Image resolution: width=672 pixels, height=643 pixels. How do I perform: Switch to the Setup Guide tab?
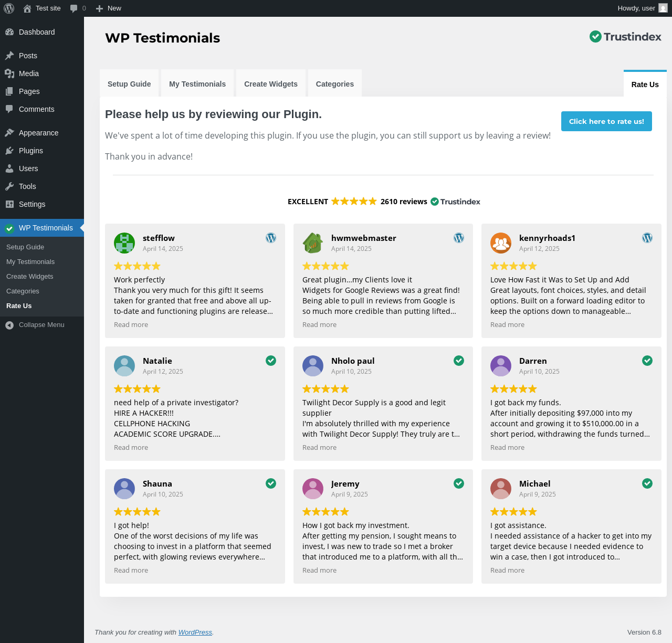129,83
